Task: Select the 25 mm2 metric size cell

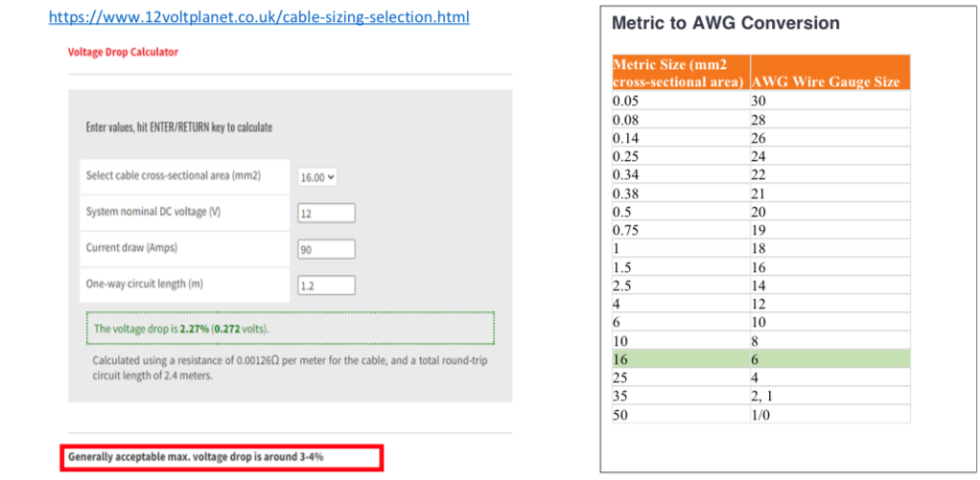Action: tap(680, 377)
